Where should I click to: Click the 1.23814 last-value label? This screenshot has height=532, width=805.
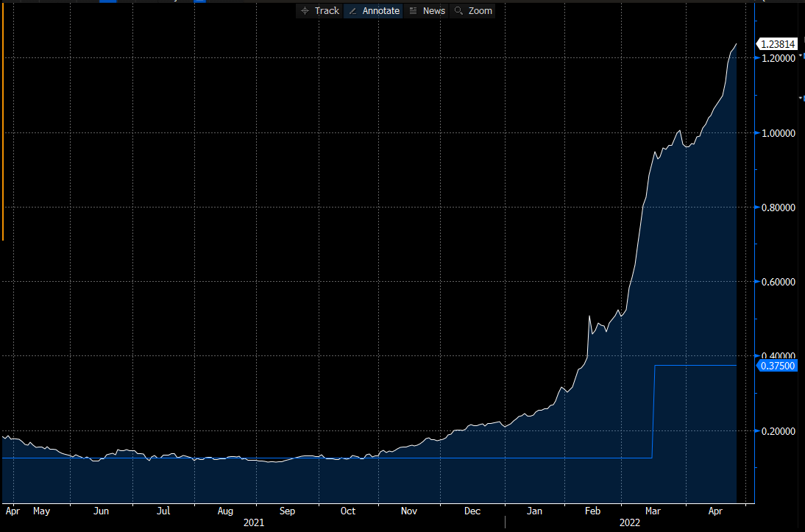pos(778,44)
